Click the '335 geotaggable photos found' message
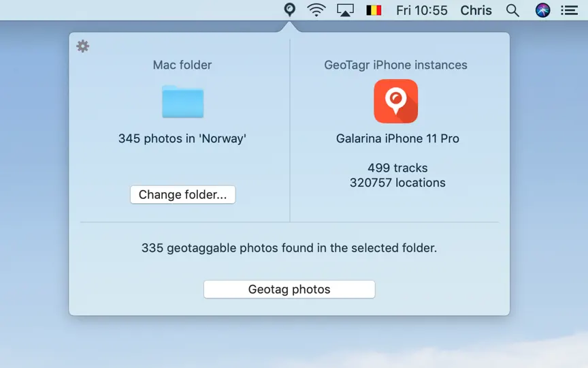Image resolution: width=588 pixels, height=368 pixels. [x=289, y=248]
